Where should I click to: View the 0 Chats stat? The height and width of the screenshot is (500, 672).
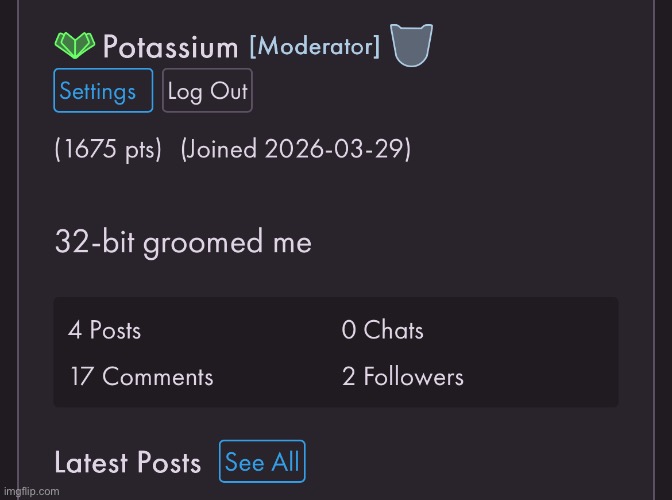[382, 330]
